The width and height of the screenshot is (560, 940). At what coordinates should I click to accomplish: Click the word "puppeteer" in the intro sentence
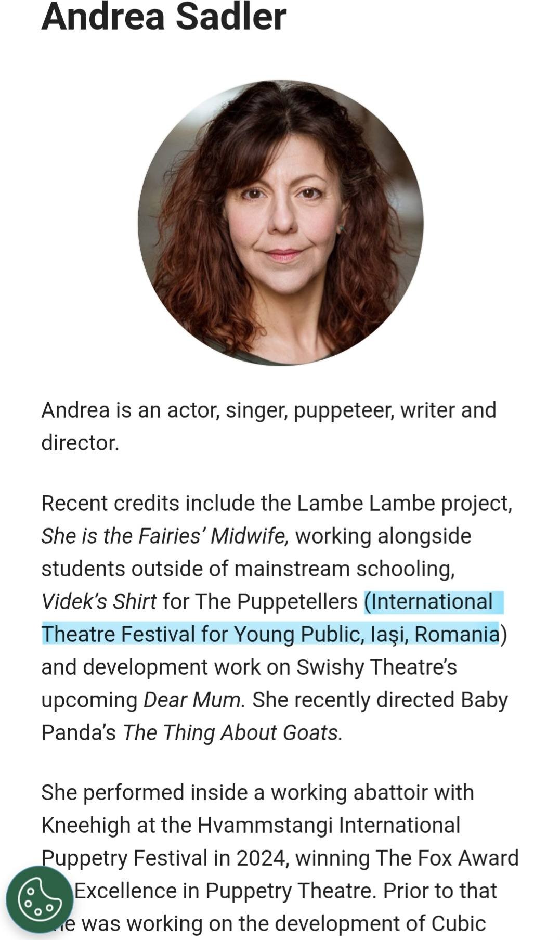[x=340, y=410]
